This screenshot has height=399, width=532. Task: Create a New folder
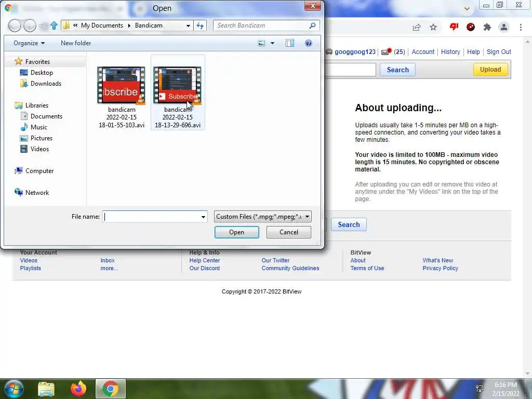(x=76, y=43)
